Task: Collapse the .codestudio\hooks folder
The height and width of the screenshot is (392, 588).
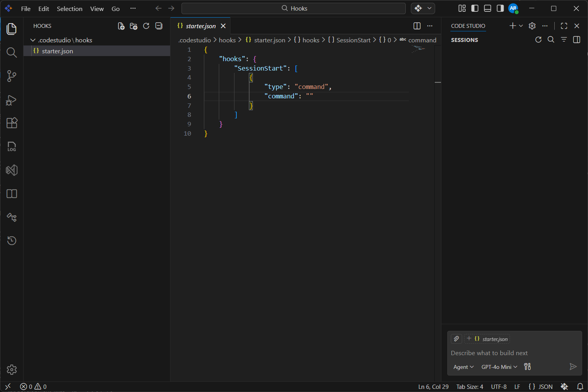Action: pyautogui.click(x=33, y=40)
